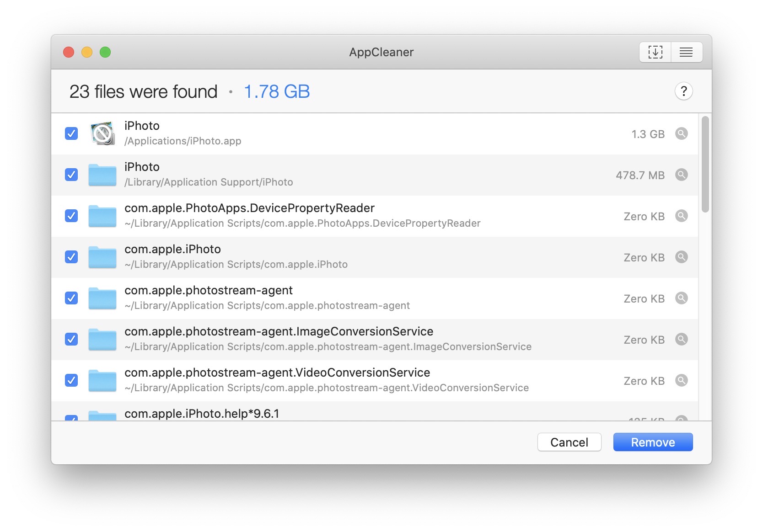The image size is (763, 532).
Task: Deselect the ImageConversionService checkbox
Action: pos(71,339)
